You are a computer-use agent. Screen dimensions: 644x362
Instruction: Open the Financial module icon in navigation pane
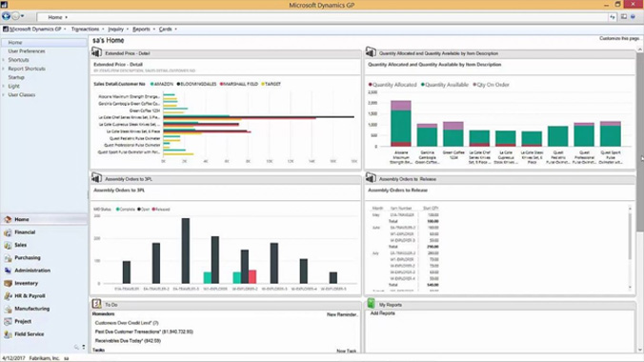[x=8, y=232]
